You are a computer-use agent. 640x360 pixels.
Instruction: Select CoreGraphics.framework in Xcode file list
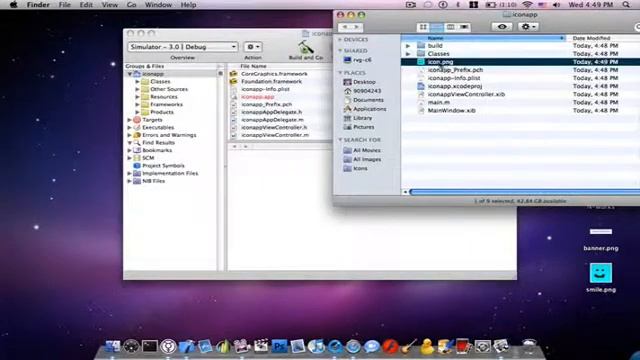(274, 74)
